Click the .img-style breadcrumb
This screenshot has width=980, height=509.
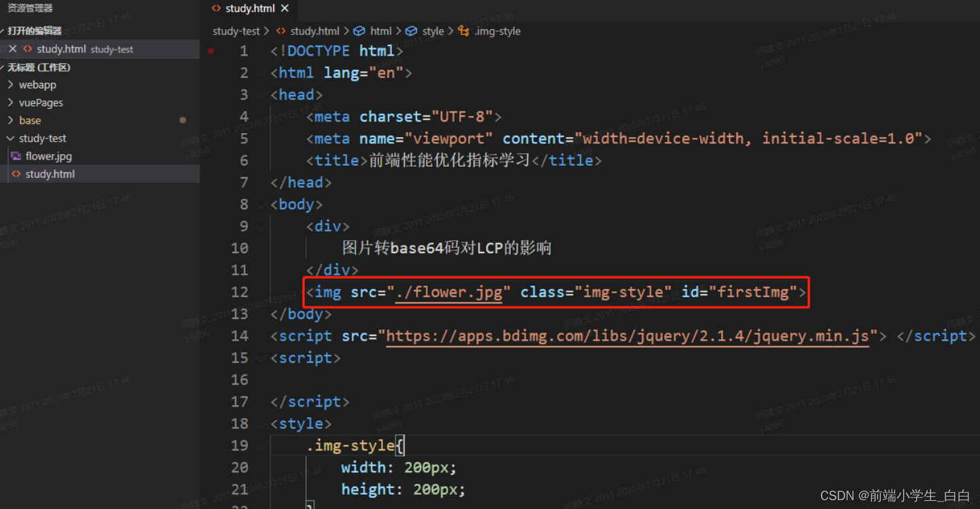497,31
